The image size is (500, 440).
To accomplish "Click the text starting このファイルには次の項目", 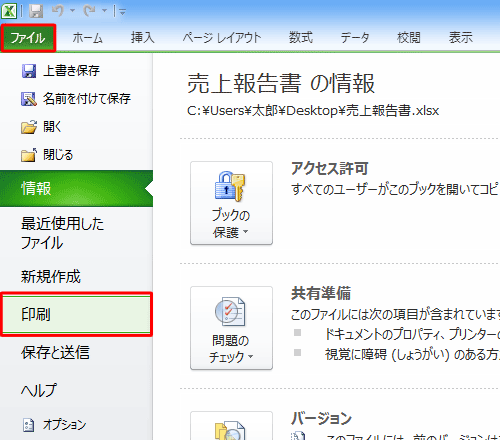I will pyautogui.click(x=395, y=314).
